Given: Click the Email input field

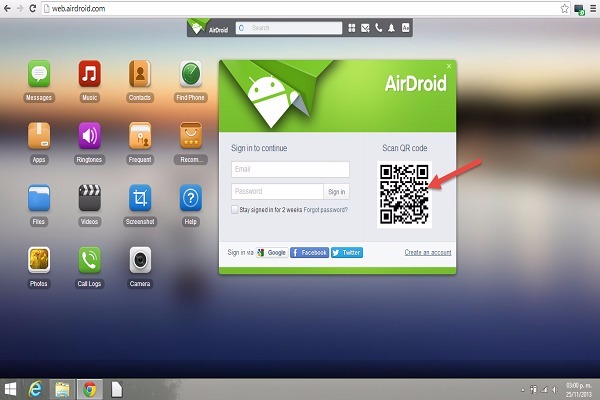Looking at the screenshot, I should click(x=290, y=170).
